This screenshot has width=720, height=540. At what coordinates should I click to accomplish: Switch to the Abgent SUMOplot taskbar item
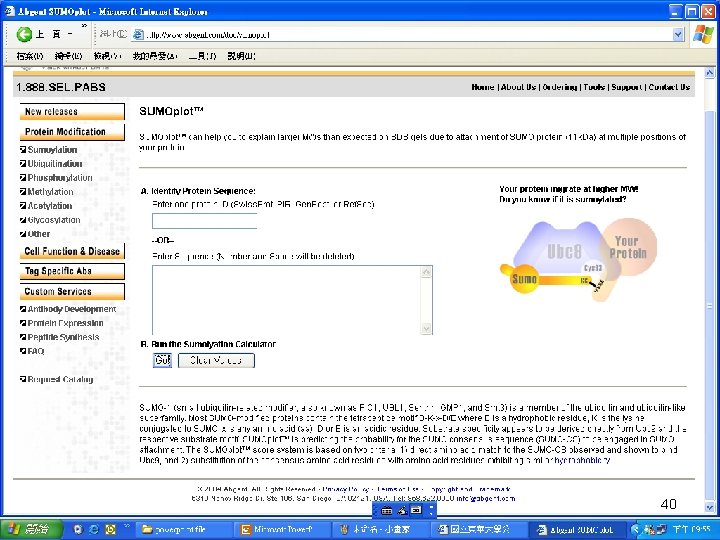(x=575, y=529)
